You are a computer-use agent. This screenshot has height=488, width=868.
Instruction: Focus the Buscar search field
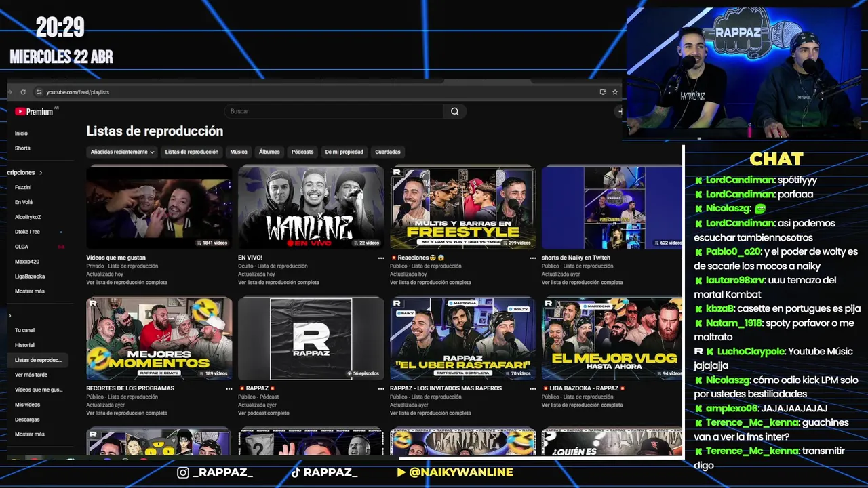pos(334,111)
